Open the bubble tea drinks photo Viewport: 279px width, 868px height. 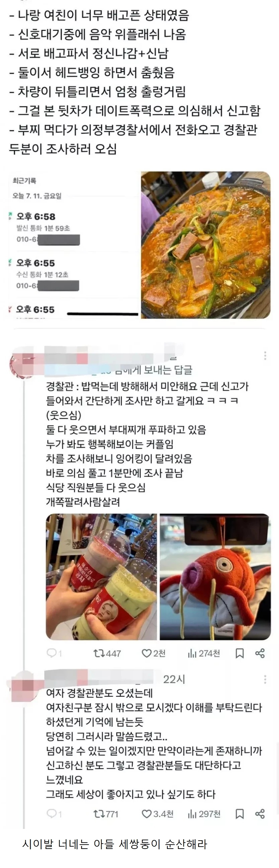102,576
